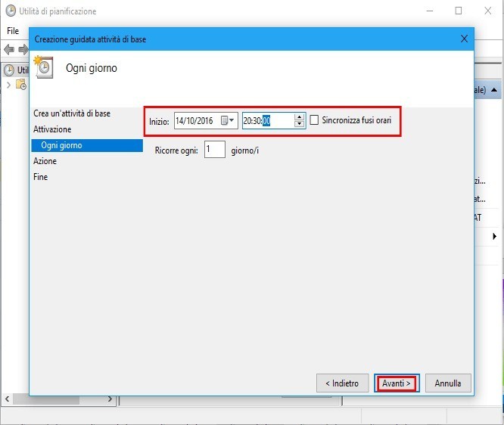Select Crea un'attività di base step
Image resolution: width=504 pixels, height=425 pixels.
pyautogui.click(x=72, y=113)
